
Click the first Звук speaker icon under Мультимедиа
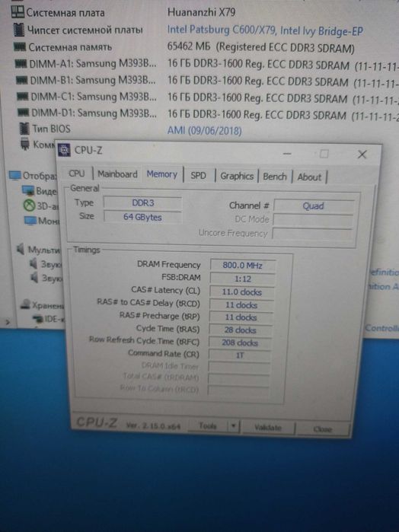click(34, 263)
